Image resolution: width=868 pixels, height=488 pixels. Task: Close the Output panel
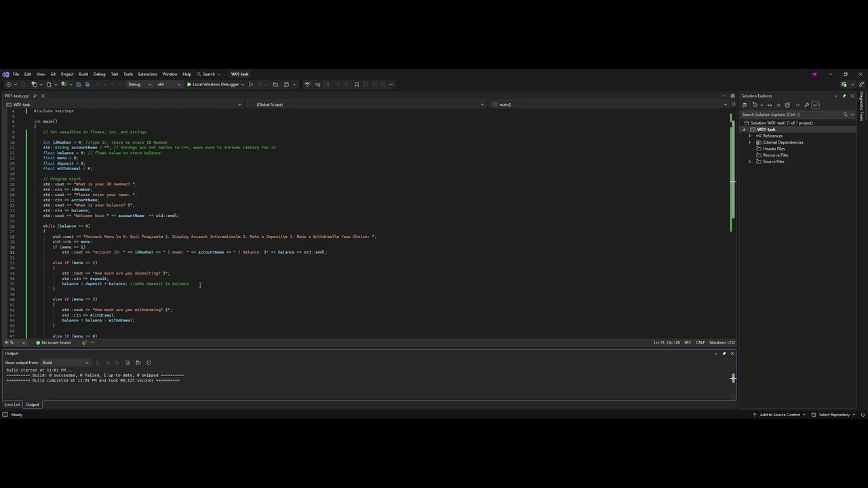click(x=732, y=353)
